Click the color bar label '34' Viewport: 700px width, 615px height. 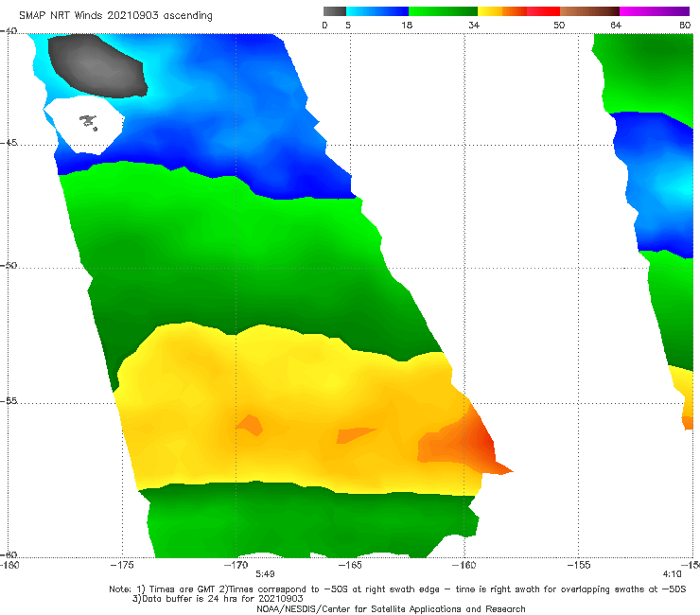pos(474,25)
